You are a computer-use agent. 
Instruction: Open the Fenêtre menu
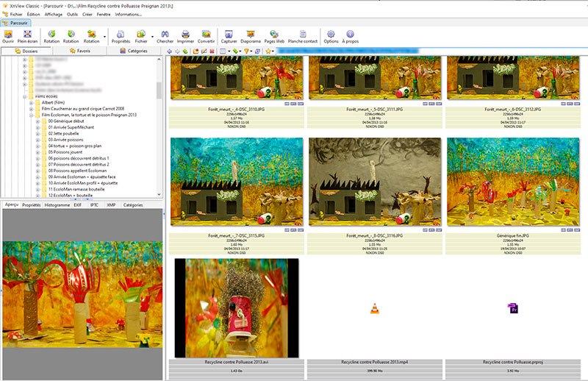tap(104, 14)
